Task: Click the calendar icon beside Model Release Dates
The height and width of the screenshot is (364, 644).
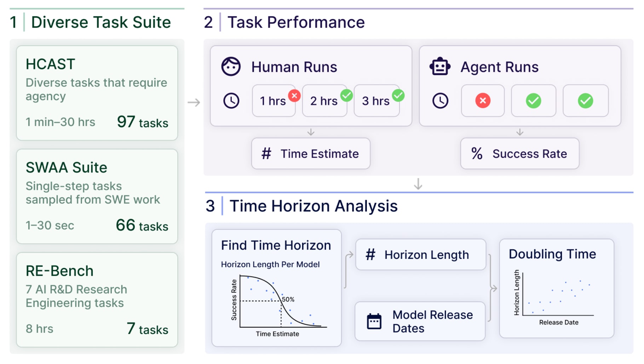Action: pos(374,322)
